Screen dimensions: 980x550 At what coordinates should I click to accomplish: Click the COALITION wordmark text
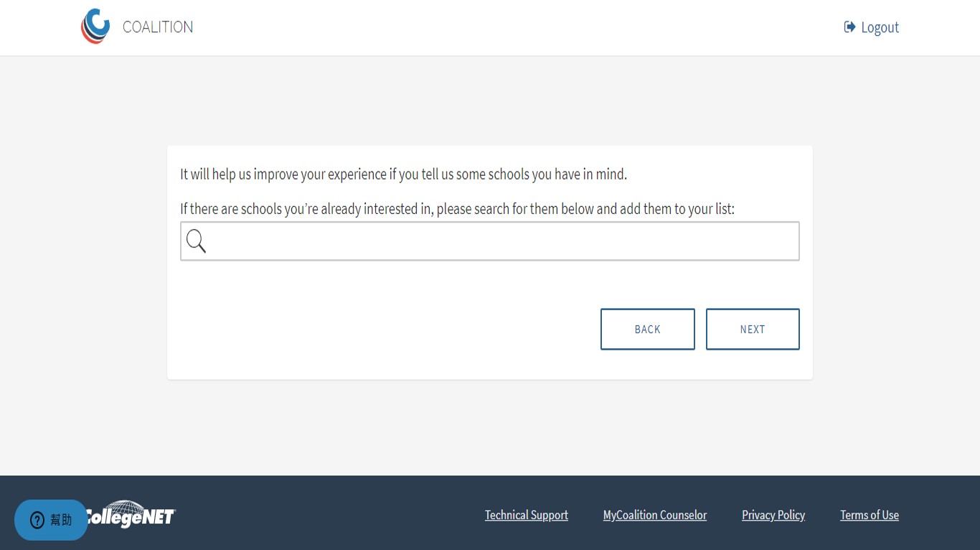tap(158, 27)
